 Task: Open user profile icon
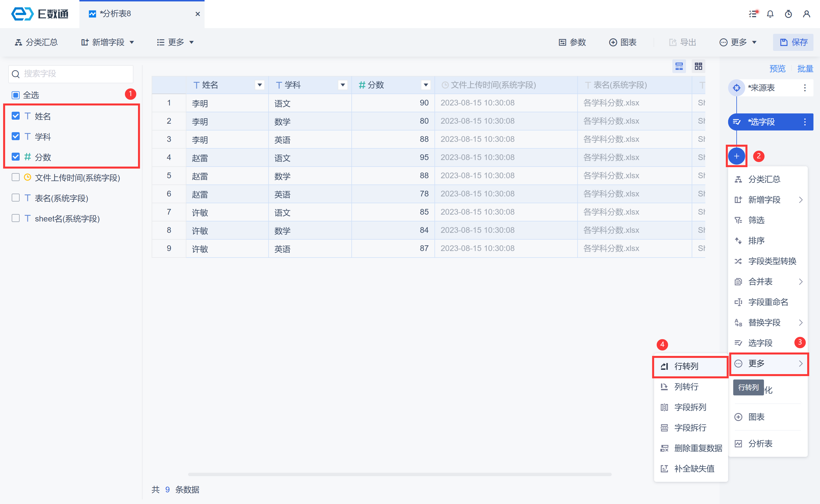806,14
